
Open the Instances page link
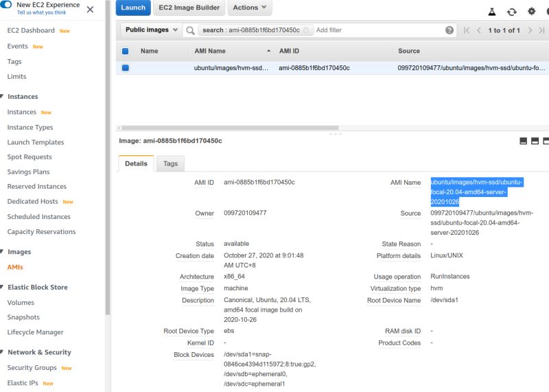pos(22,112)
